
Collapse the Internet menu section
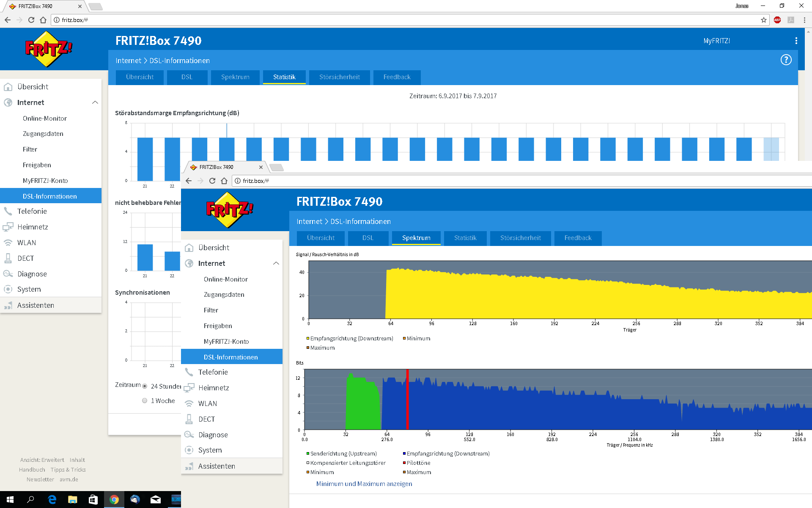pos(95,102)
